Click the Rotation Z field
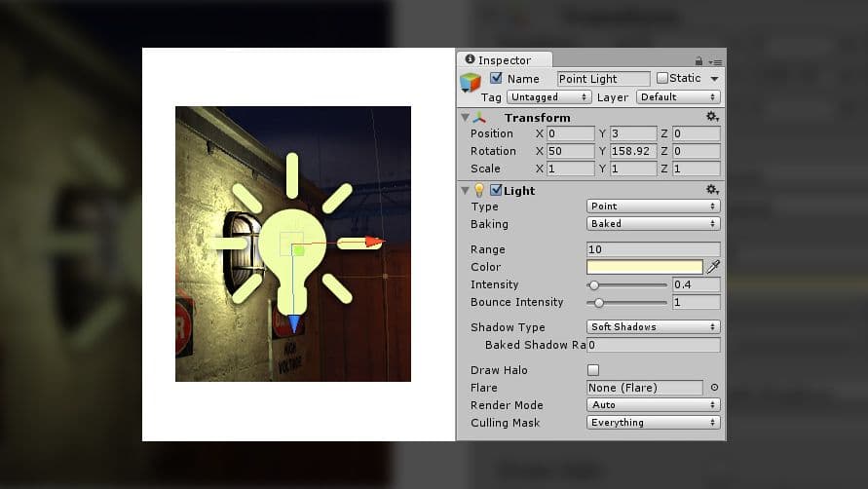Image resolution: width=868 pixels, height=489 pixels. click(x=697, y=151)
